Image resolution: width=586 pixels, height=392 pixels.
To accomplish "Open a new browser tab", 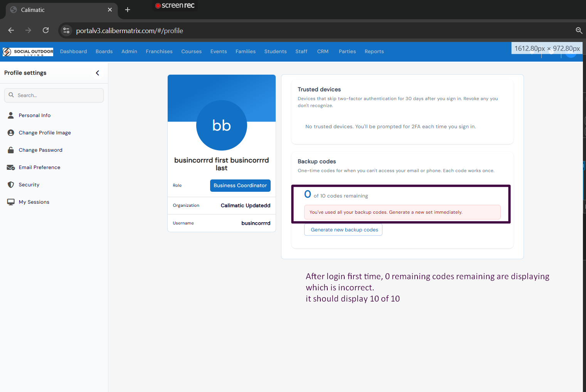I will coord(128,10).
